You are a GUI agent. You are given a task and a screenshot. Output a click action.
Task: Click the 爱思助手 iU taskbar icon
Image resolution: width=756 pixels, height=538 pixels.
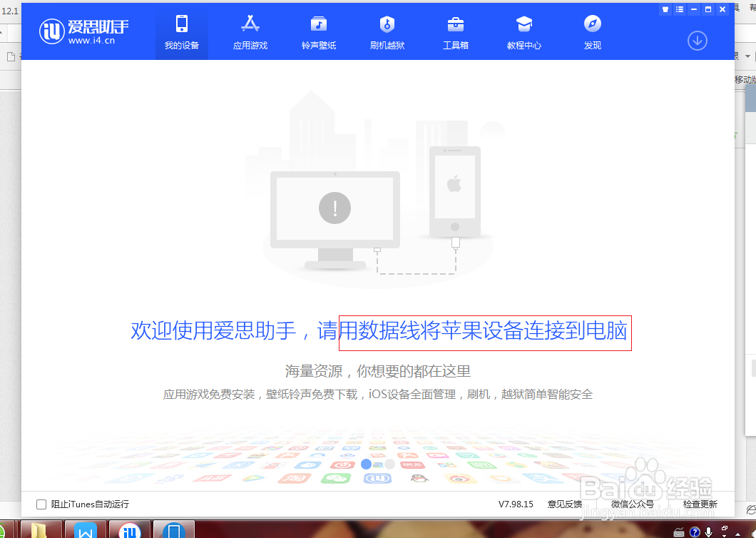coord(130,529)
